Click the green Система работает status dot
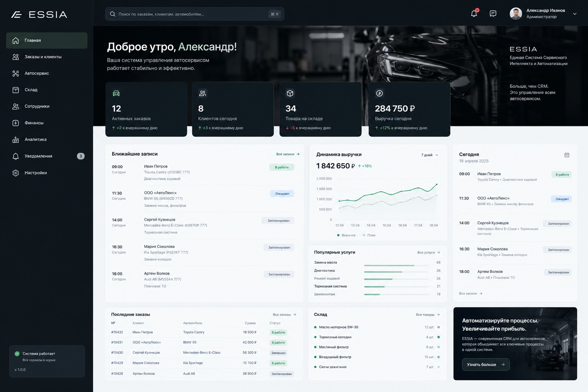This screenshot has width=588, height=392. [17, 354]
